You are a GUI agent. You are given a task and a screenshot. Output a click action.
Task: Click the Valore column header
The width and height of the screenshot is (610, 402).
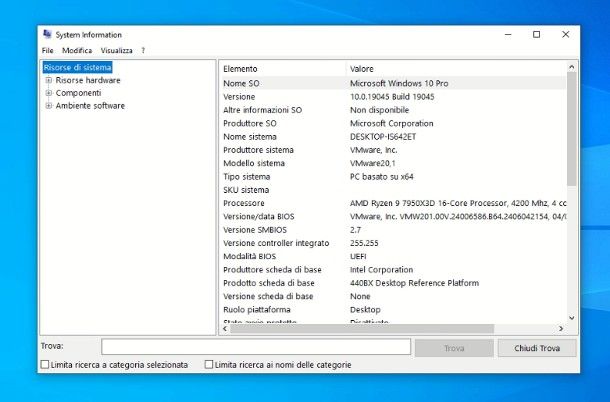pos(456,69)
